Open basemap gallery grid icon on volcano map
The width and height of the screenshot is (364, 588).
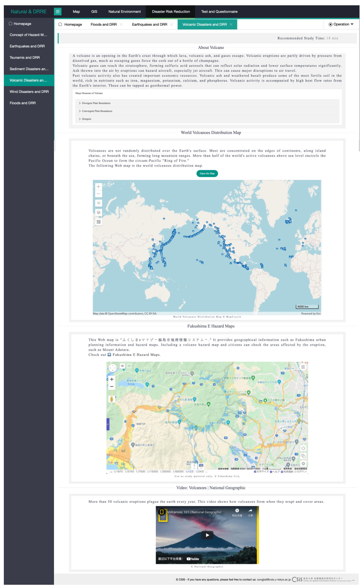99,222
